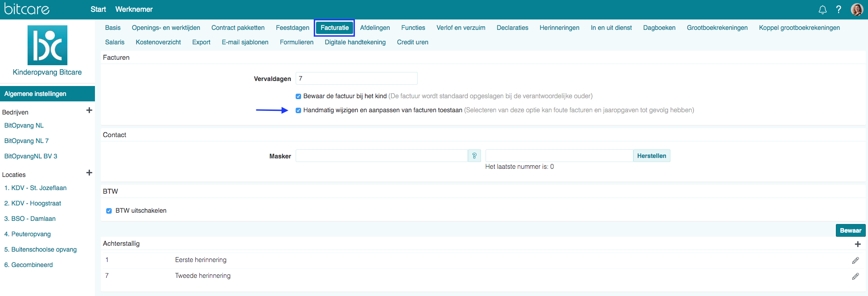
Task: Open location 3. BSO - Damlaan
Action: coord(30,219)
